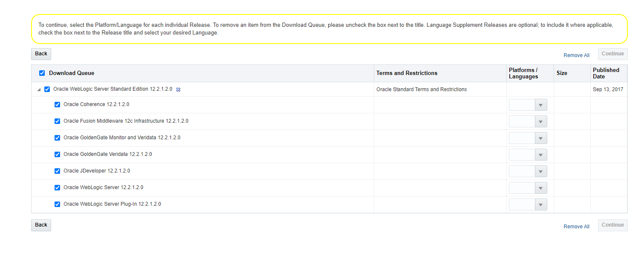Click the icon beside WebLogic Server Standard Edition title
Image resolution: width=644 pixels, height=259 pixels.
178,89
